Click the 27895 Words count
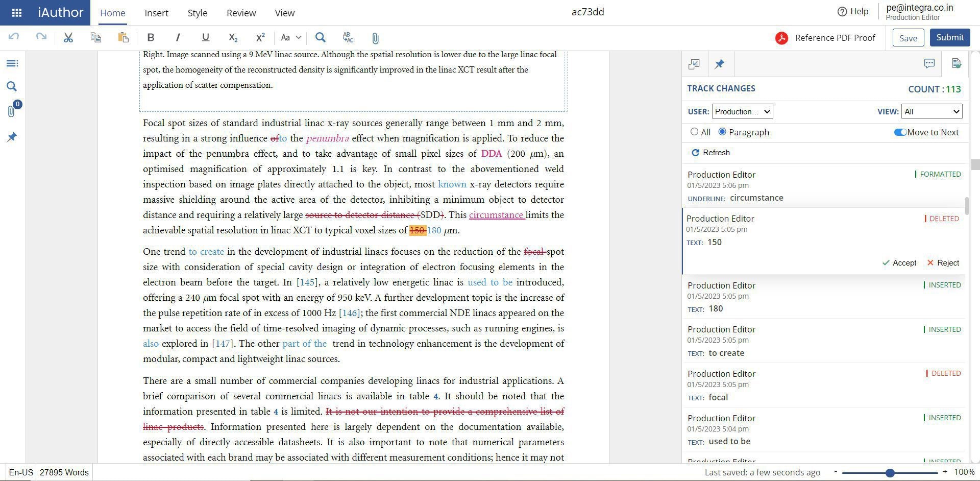 click(64, 472)
